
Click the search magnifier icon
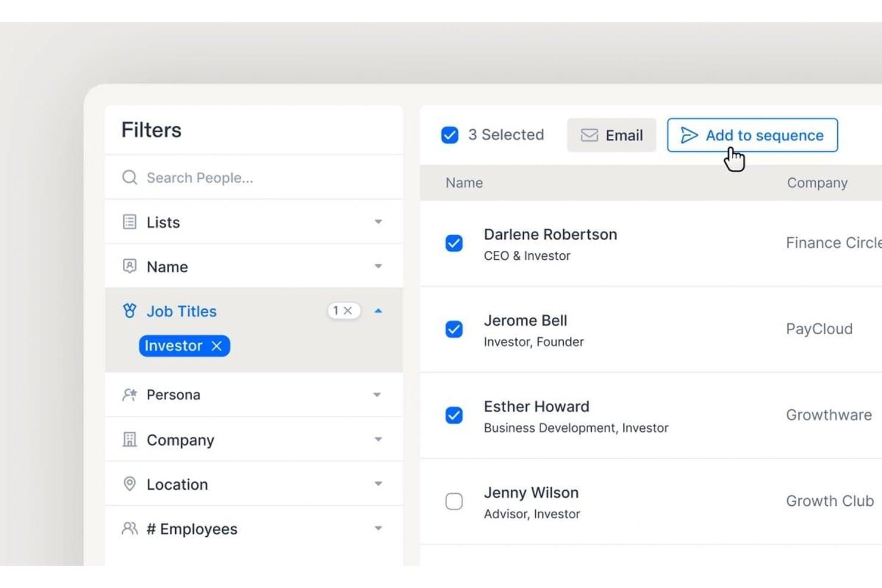pos(129,178)
